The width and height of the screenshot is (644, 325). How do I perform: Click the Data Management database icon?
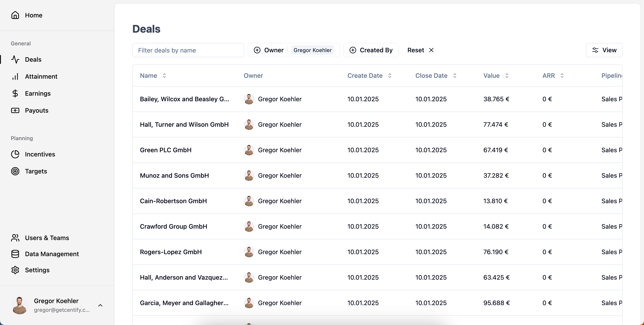pos(15,254)
